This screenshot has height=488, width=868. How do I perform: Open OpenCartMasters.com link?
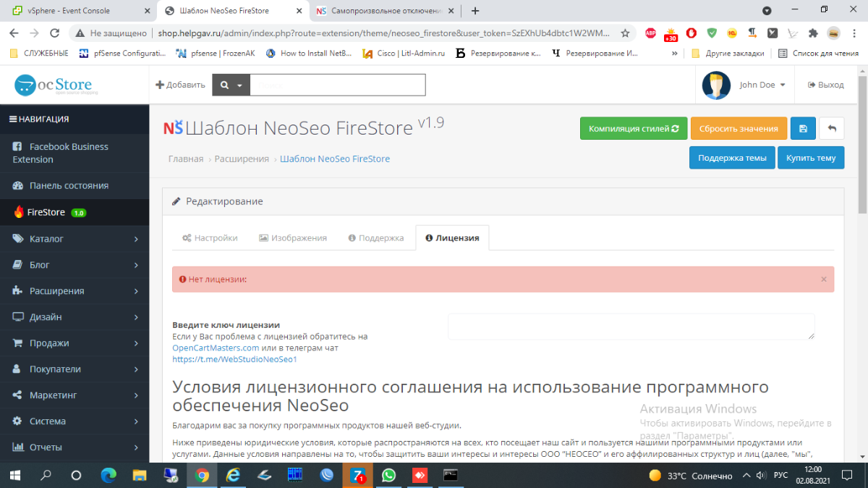point(216,348)
